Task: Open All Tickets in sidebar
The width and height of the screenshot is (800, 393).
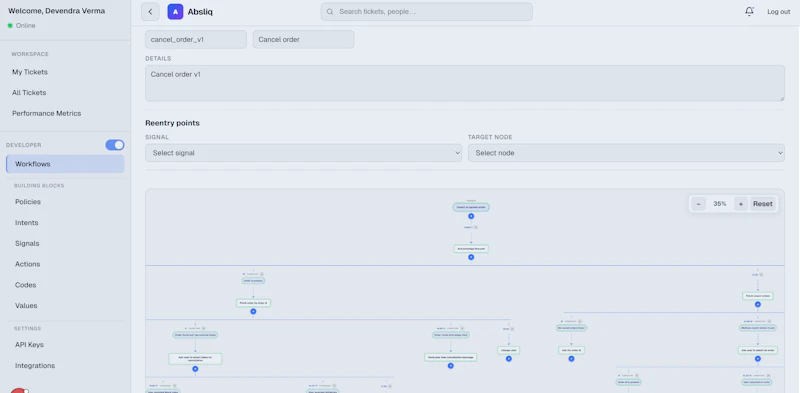Action: pos(29,92)
